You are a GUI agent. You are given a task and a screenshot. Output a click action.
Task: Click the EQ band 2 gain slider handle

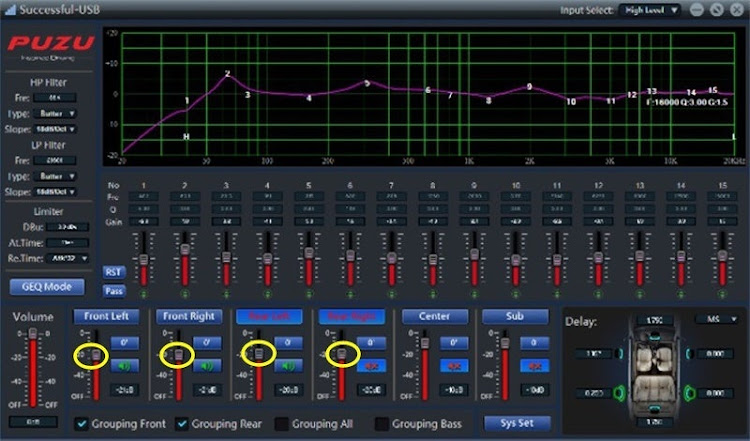(185, 249)
